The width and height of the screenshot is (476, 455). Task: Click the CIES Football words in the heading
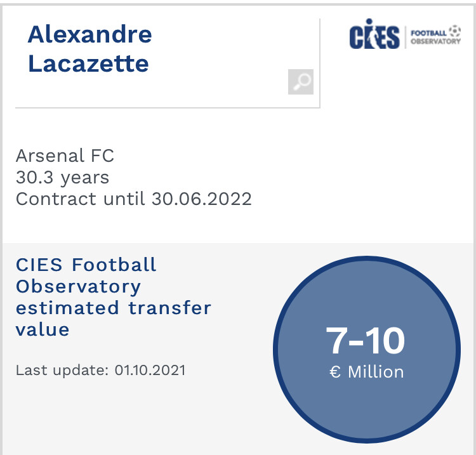86,265
